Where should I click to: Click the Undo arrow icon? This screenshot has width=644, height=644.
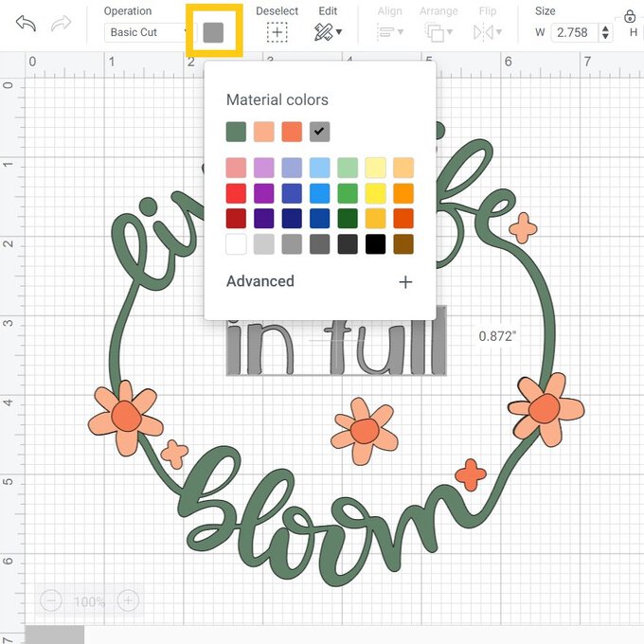pos(26,23)
